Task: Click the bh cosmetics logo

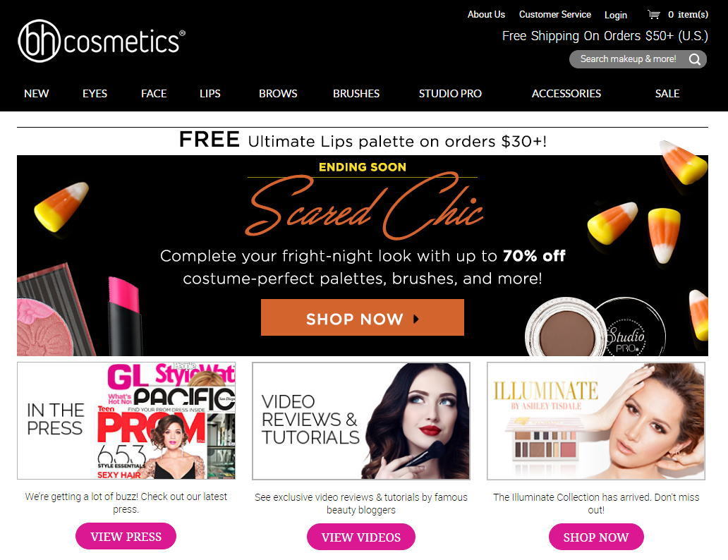Action: coord(102,41)
